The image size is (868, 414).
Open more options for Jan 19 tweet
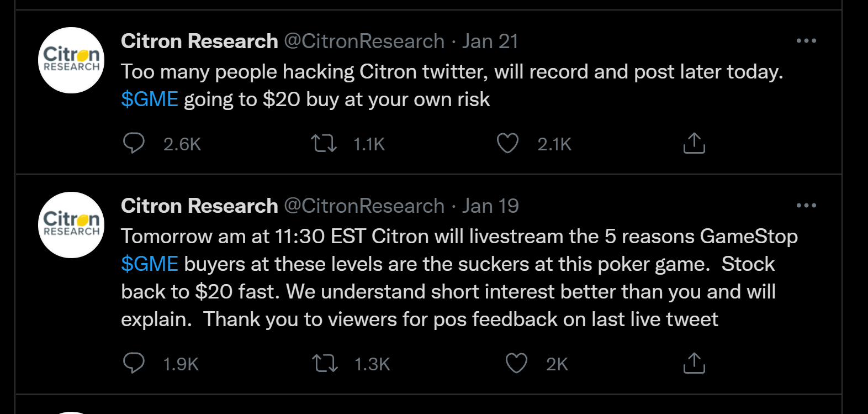tap(806, 206)
